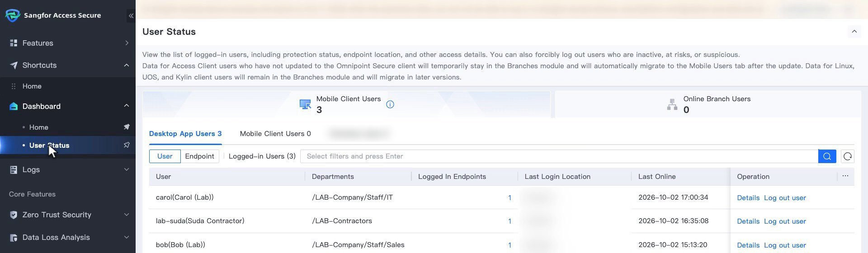Click the 2026-10-02 17:00:34 timestamp
This screenshot has height=253, width=868.
[x=673, y=197]
